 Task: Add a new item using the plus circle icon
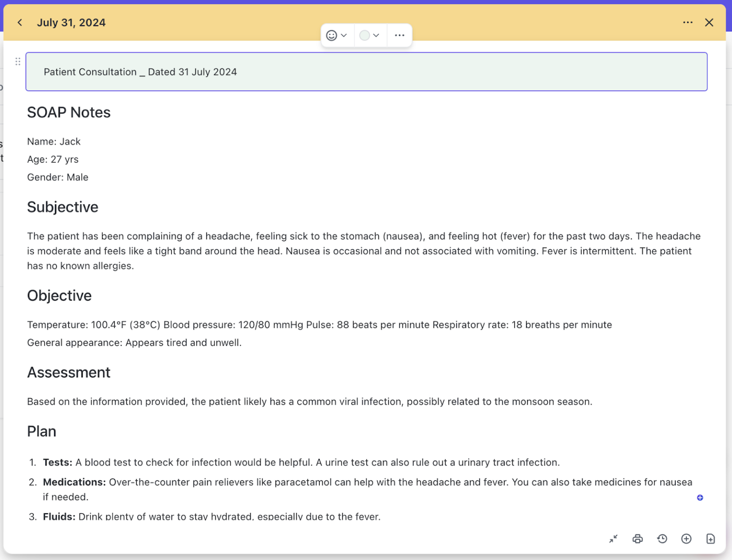click(x=686, y=539)
